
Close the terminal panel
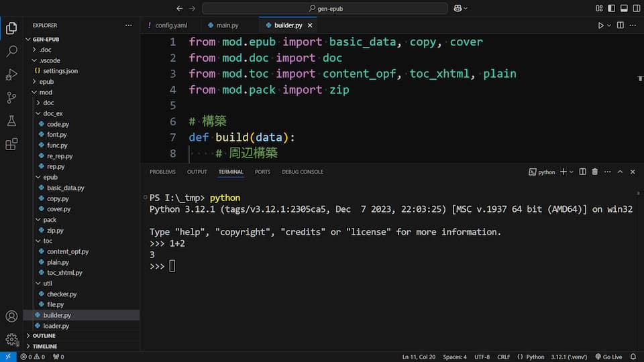(x=633, y=172)
